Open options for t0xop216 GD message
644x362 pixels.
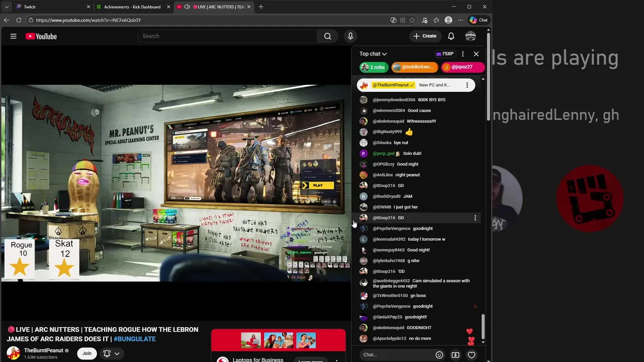pyautogui.click(x=475, y=218)
